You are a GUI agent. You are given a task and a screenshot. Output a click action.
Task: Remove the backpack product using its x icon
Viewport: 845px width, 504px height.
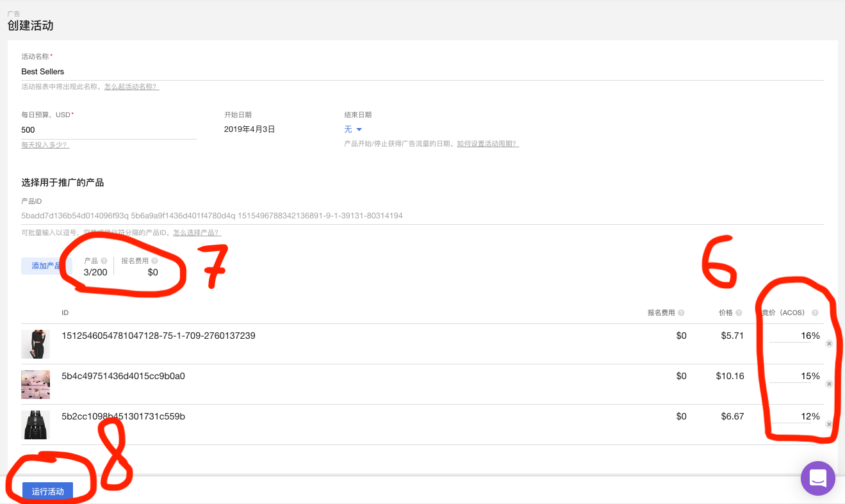829,424
